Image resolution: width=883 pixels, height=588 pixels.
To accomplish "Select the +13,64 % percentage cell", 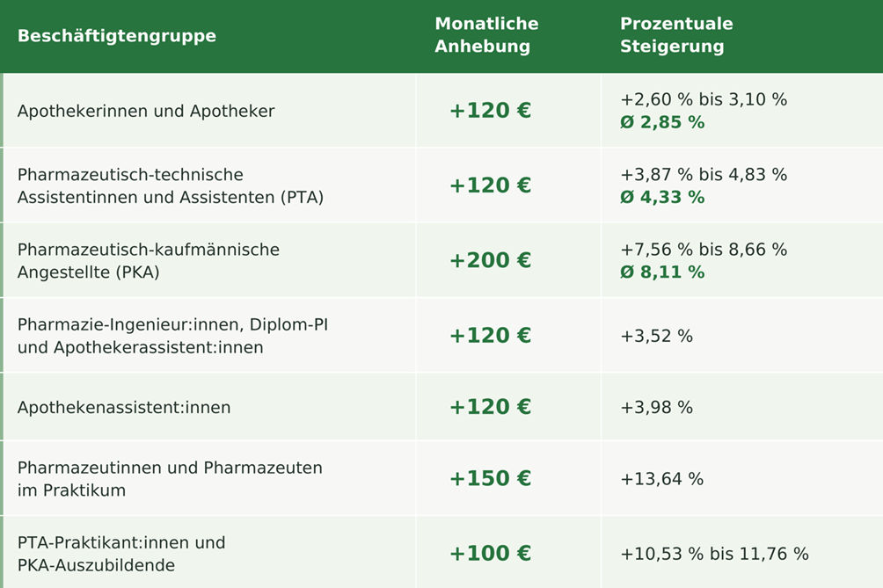I will point(661,479).
